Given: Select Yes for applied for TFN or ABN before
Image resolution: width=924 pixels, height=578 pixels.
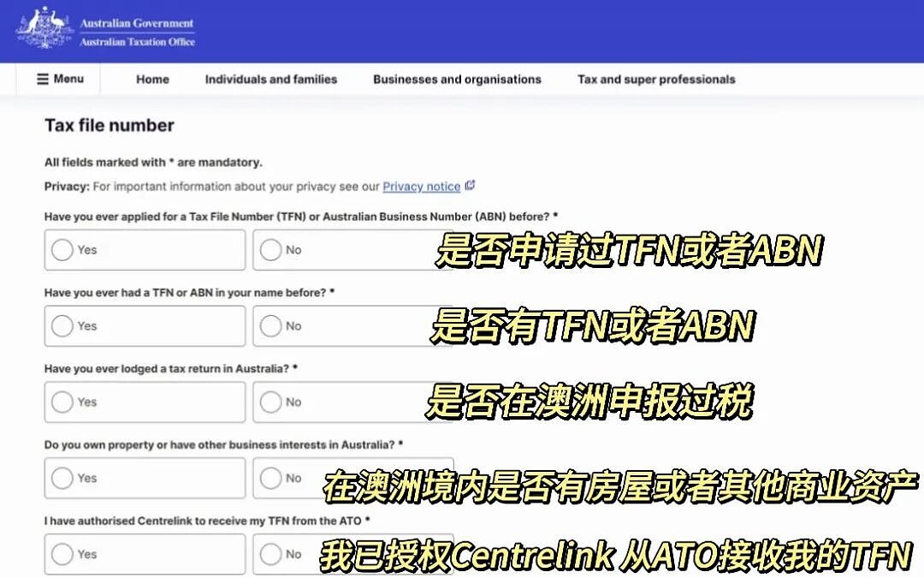Looking at the screenshot, I should tap(145, 250).
